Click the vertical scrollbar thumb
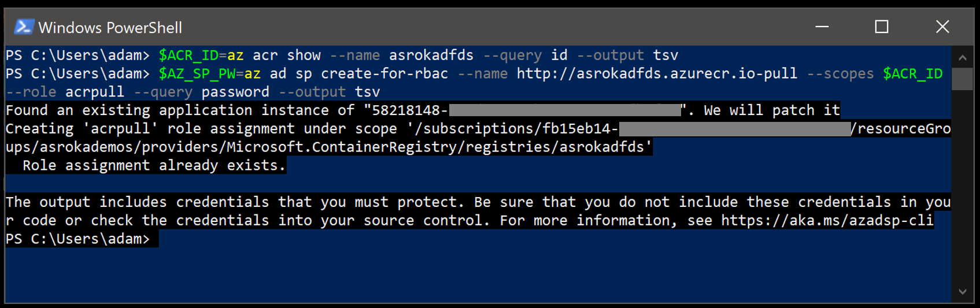Image resolution: width=980 pixels, height=308 pixels. point(963,79)
